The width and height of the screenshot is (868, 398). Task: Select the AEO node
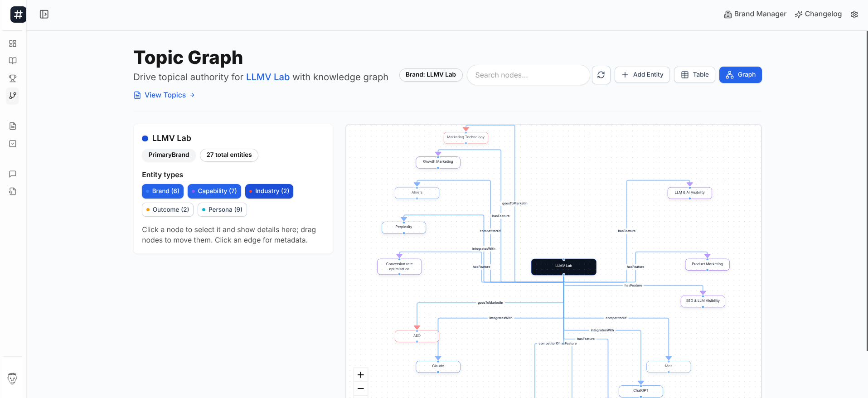click(x=417, y=336)
